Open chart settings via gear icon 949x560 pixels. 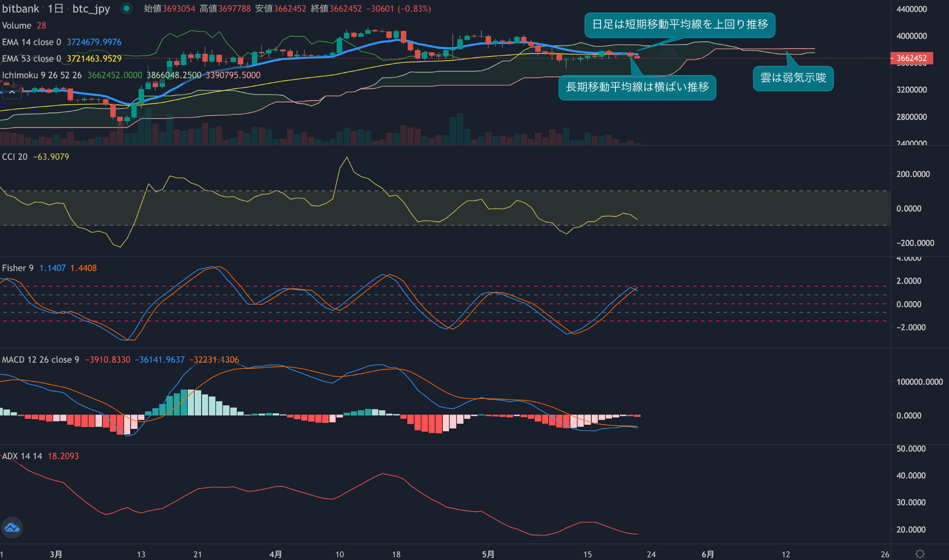[x=920, y=554]
